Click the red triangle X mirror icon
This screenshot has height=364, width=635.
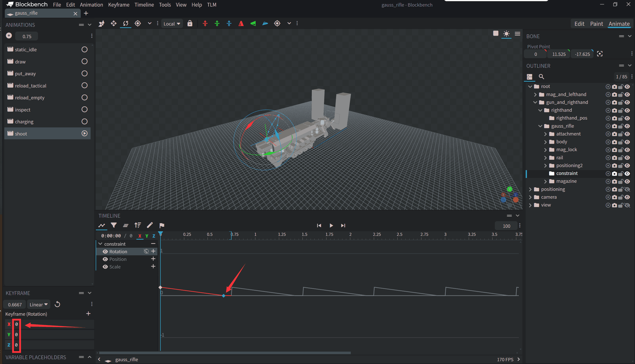pos(241,24)
